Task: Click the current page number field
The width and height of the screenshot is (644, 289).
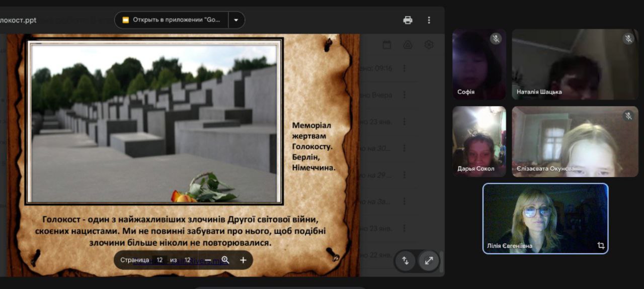Action: click(x=159, y=260)
